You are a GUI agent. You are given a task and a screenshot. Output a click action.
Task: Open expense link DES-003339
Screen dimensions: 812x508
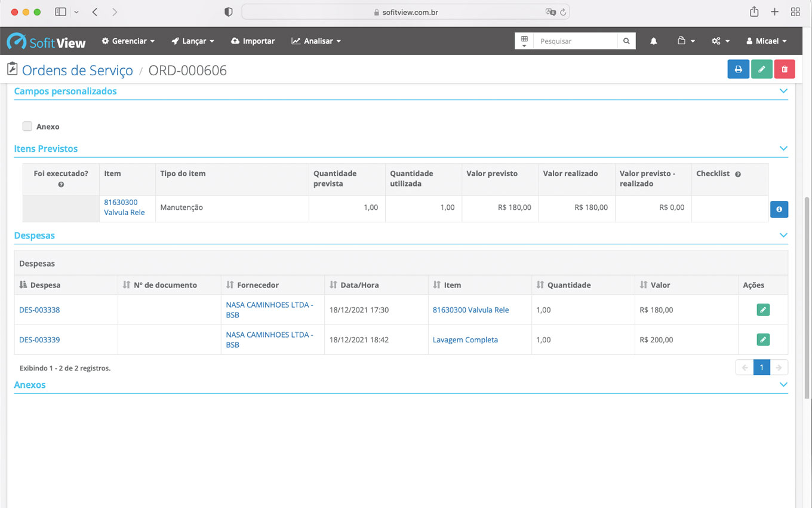(x=39, y=339)
